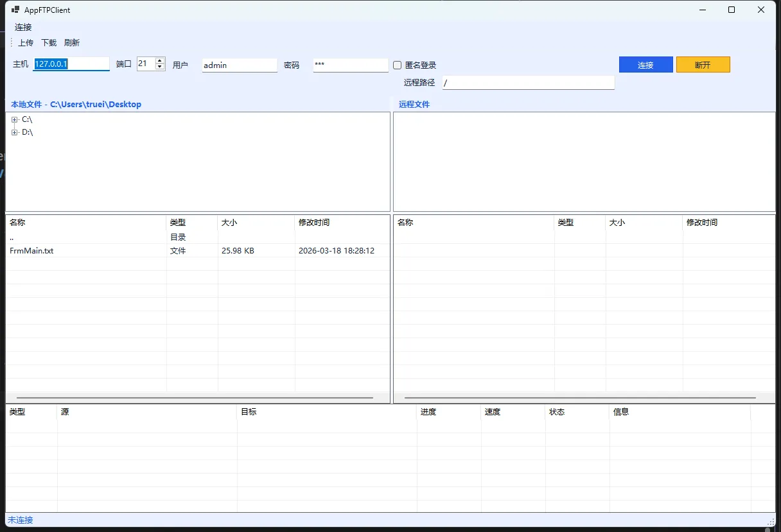Sort local files by 修改时间 column header

(x=314, y=223)
